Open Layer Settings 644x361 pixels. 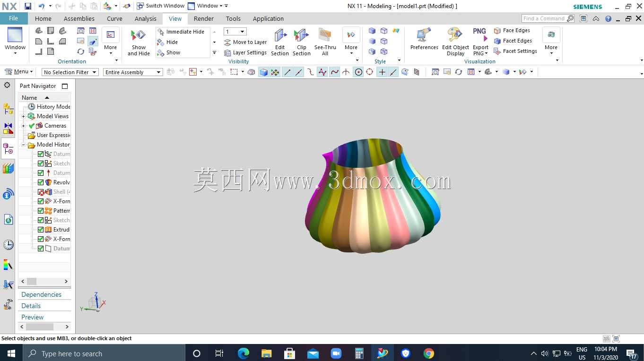click(245, 52)
